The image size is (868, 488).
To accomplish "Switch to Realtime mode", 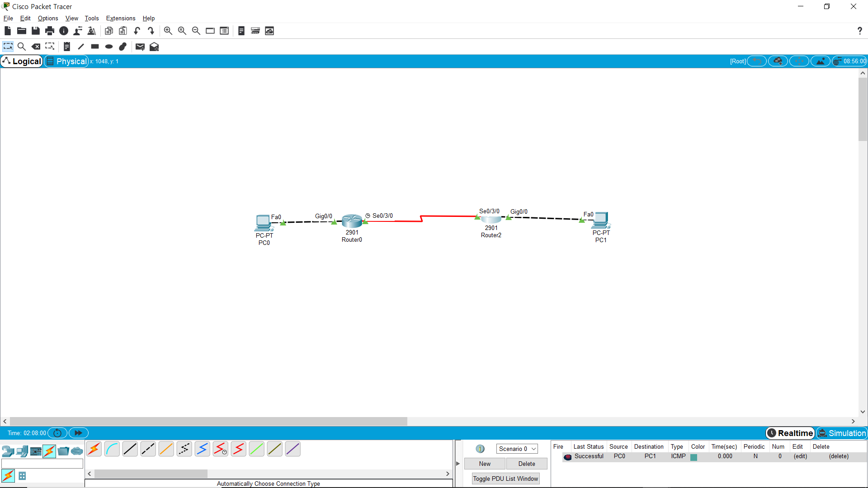I will pyautogui.click(x=790, y=433).
